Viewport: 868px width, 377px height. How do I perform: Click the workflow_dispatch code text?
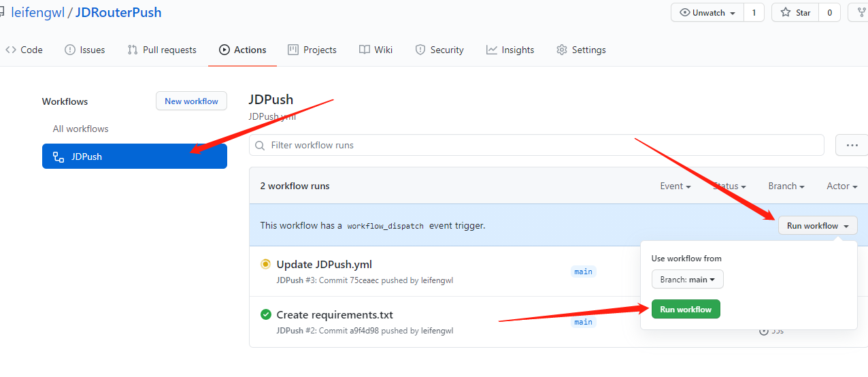385,226
